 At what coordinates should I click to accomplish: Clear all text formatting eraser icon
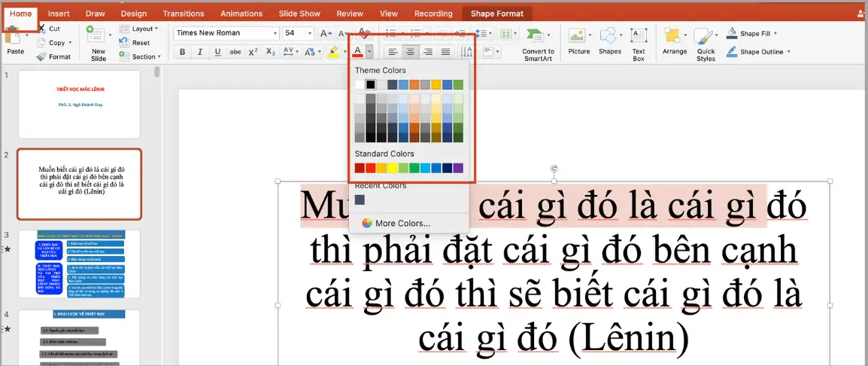[x=364, y=32]
